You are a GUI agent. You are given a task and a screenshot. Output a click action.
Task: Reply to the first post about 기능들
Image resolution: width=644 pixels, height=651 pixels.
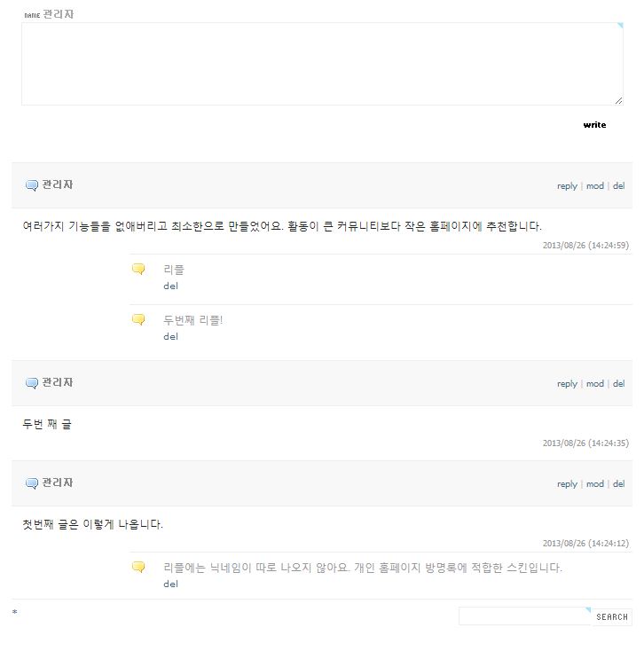pyautogui.click(x=567, y=186)
